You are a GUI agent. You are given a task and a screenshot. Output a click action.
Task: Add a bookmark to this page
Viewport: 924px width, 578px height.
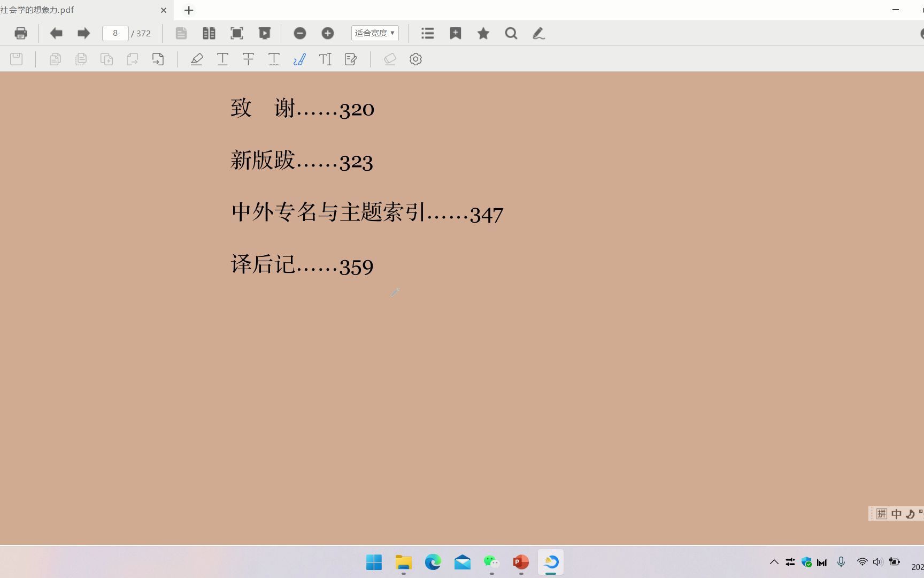(456, 33)
